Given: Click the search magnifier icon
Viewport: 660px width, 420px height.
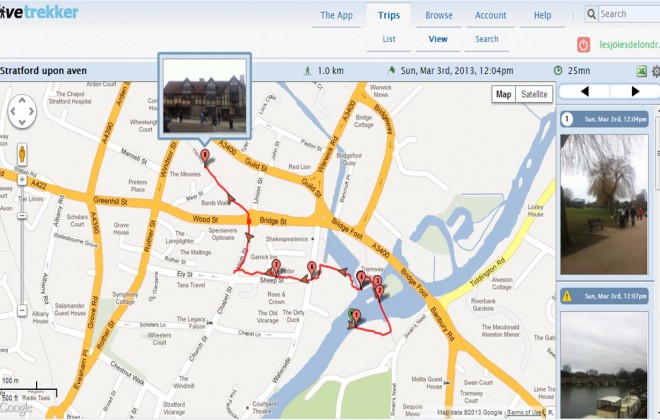Looking at the screenshot, I should [x=591, y=14].
